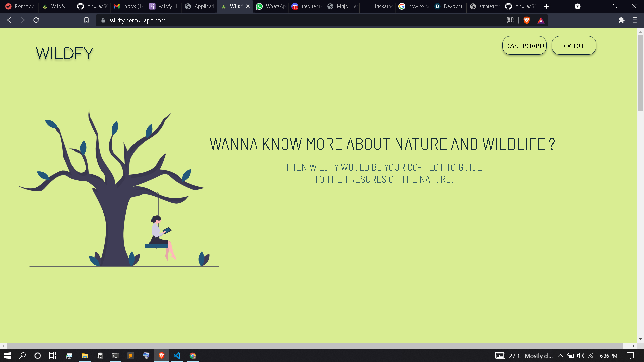The width and height of the screenshot is (644, 362).
Task: Click the QR code grid icon in address bar
Action: [510, 20]
